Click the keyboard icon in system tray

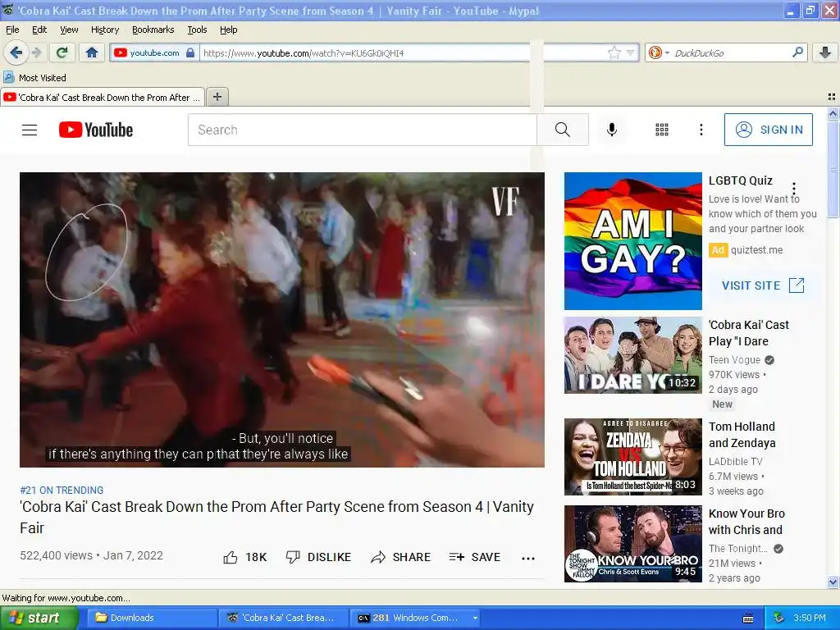[748, 619]
